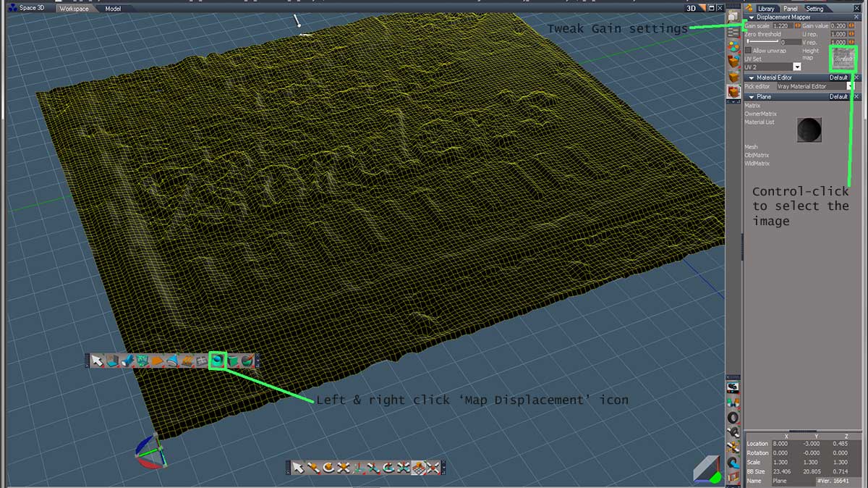This screenshot has height=488, width=868.
Task: Switch to the Model tab
Action: pos(113,9)
